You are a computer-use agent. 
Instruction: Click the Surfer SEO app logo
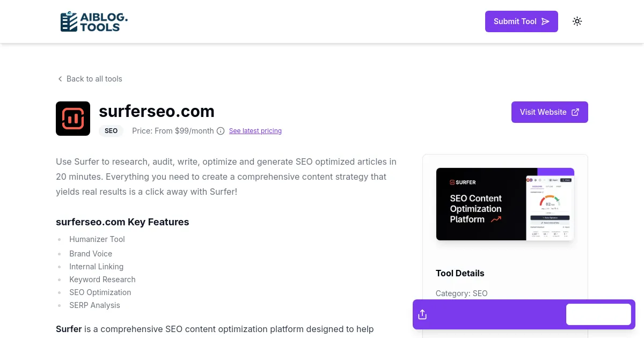73,119
